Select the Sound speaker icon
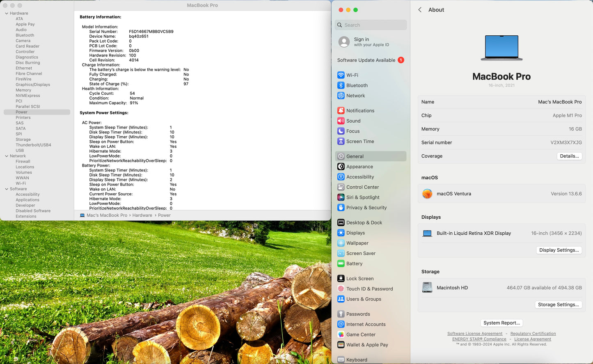The image size is (593, 364). (x=341, y=121)
